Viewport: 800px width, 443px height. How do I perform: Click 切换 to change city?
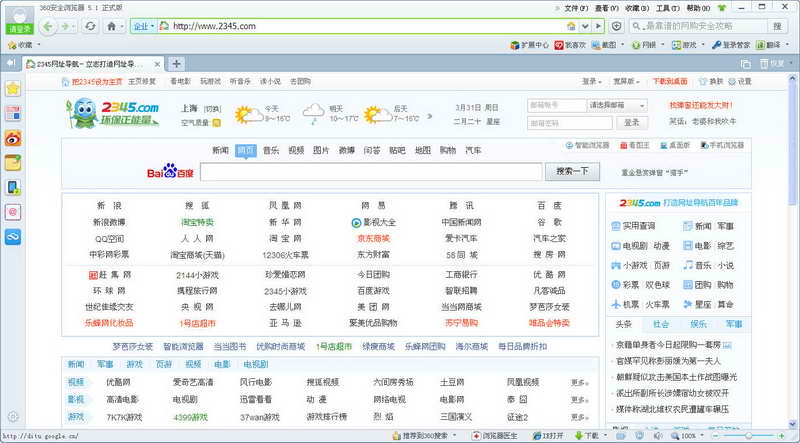212,109
